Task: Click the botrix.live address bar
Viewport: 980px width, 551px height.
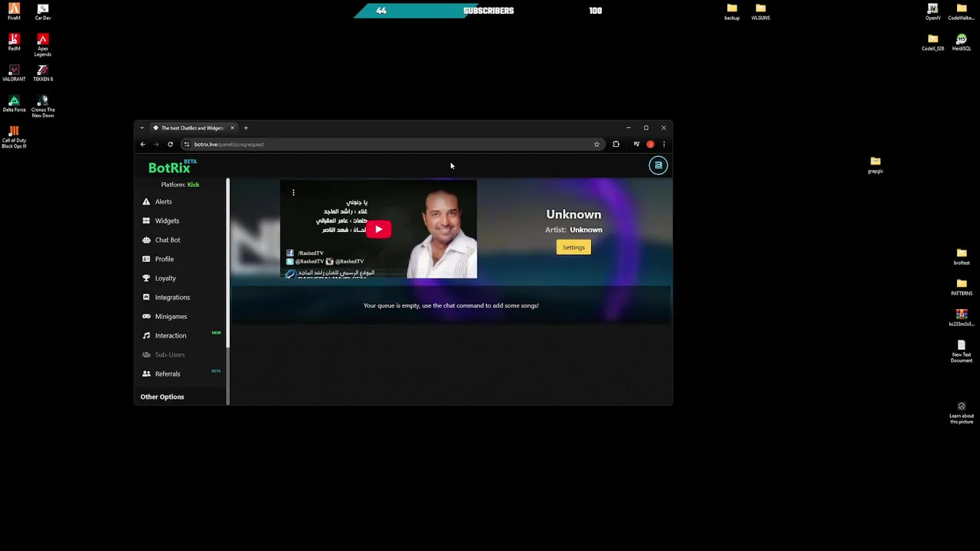Action: (x=390, y=144)
